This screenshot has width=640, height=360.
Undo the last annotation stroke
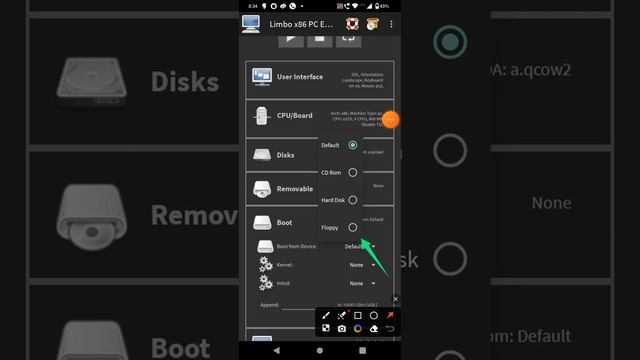tap(390, 329)
